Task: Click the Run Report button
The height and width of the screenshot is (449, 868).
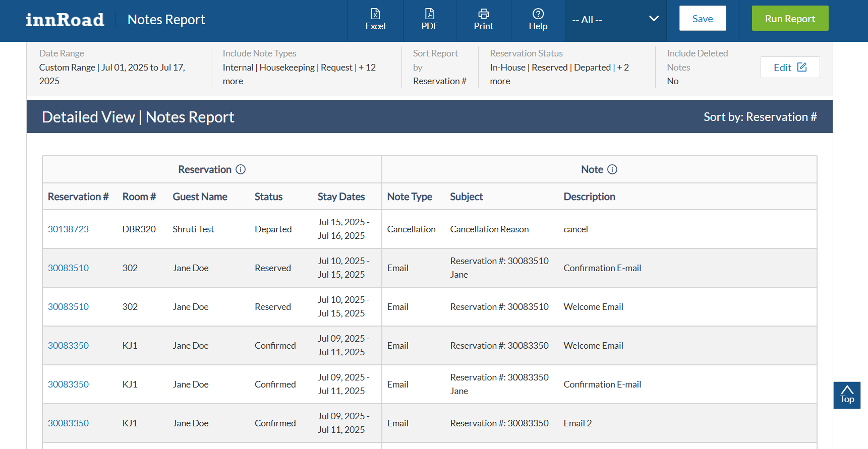Action: click(x=790, y=19)
